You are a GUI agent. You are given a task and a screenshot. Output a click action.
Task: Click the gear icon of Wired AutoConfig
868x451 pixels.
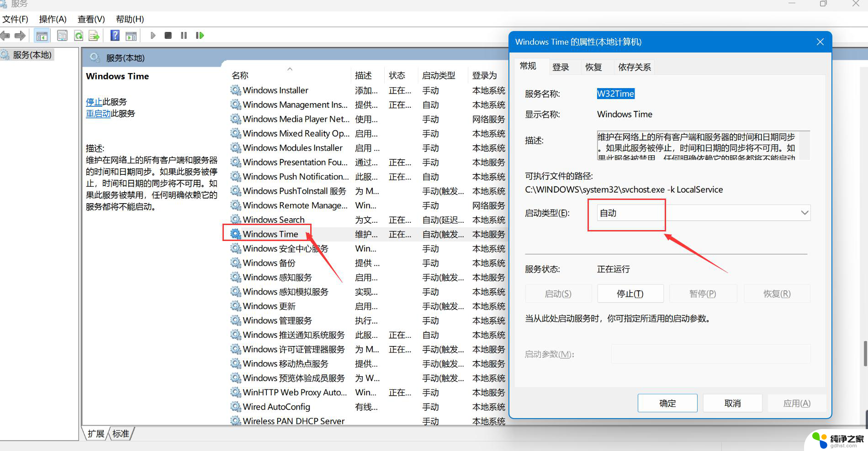pos(235,406)
